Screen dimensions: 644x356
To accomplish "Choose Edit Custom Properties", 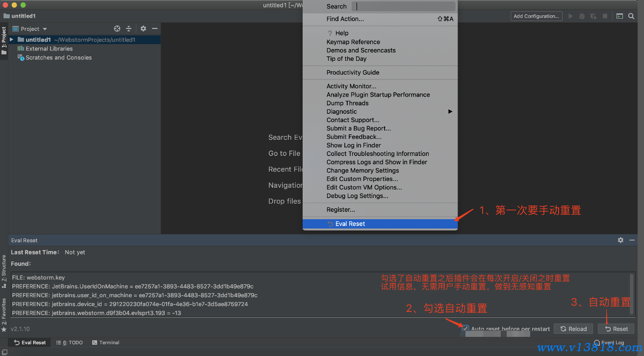I will [380, 179].
